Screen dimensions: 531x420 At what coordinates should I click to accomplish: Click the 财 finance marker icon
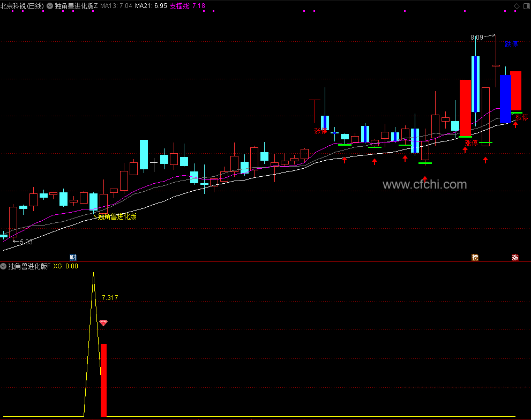(73, 258)
